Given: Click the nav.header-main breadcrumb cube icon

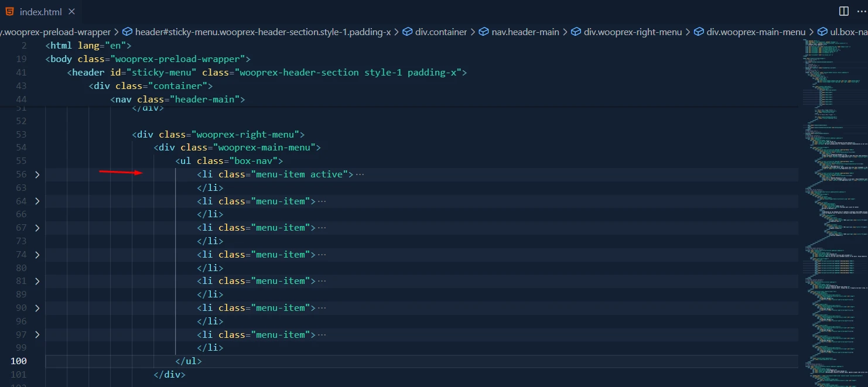Looking at the screenshot, I should pos(484,32).
